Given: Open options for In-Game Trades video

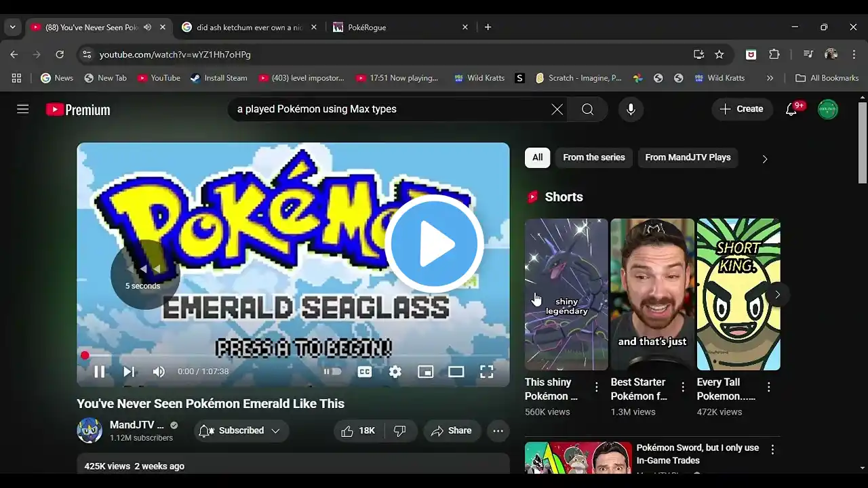Looking at the screenshot, I should pyautogui.click(x=772, y=449).
